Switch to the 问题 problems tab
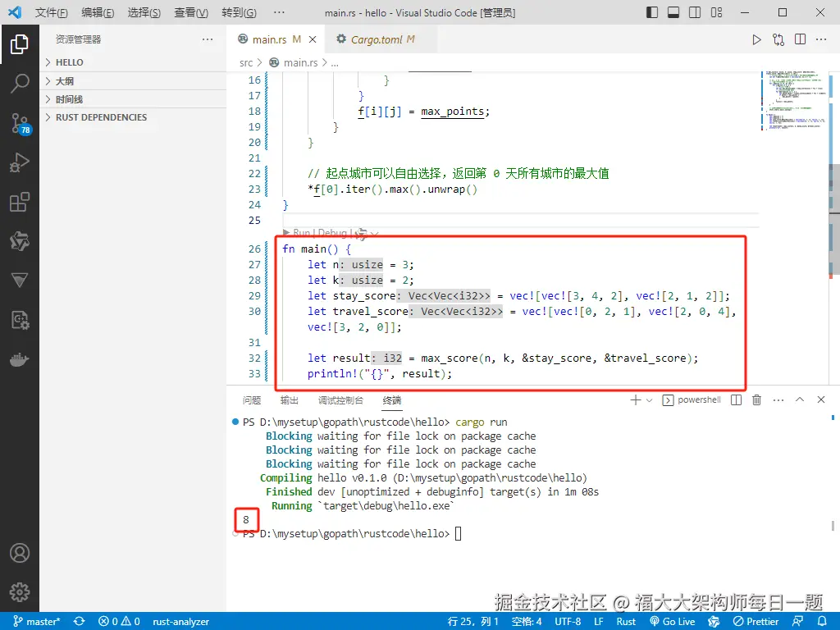The width and height of the screenshot is (840, 630). pos(252,400)
